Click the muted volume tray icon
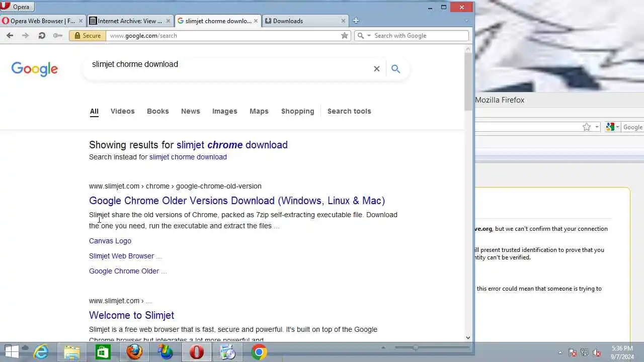 click(597, 352)
